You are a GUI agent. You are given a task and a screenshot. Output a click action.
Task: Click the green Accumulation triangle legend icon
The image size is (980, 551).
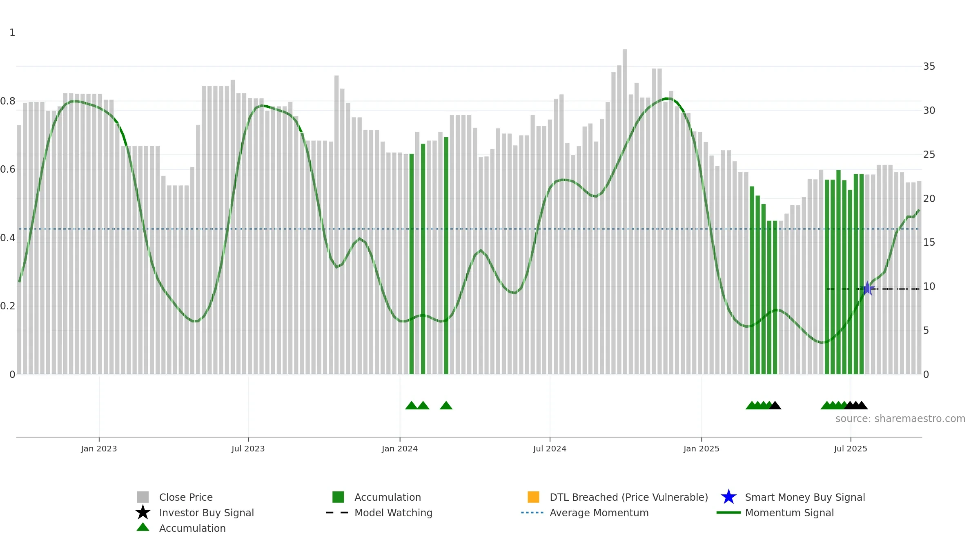point(143,527)
